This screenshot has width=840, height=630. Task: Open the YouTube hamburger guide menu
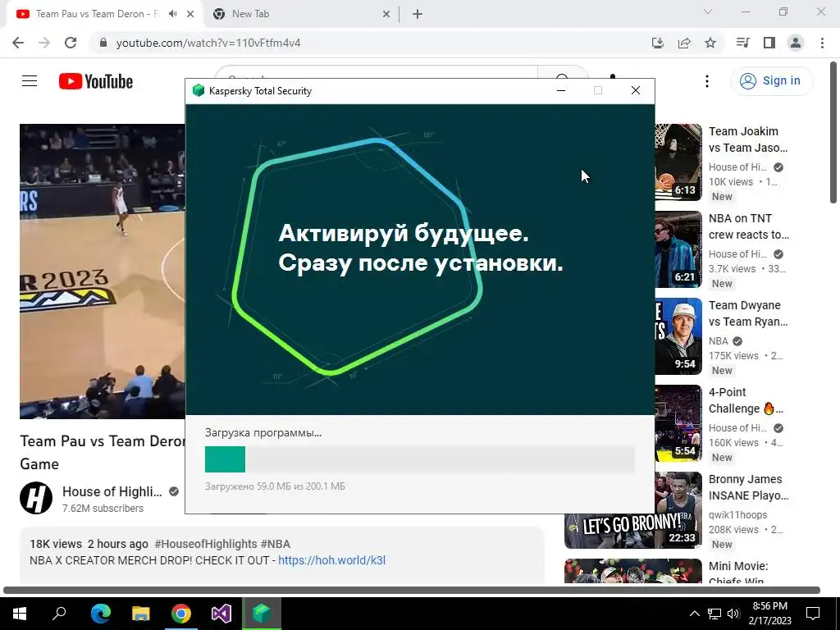[30, 81]
